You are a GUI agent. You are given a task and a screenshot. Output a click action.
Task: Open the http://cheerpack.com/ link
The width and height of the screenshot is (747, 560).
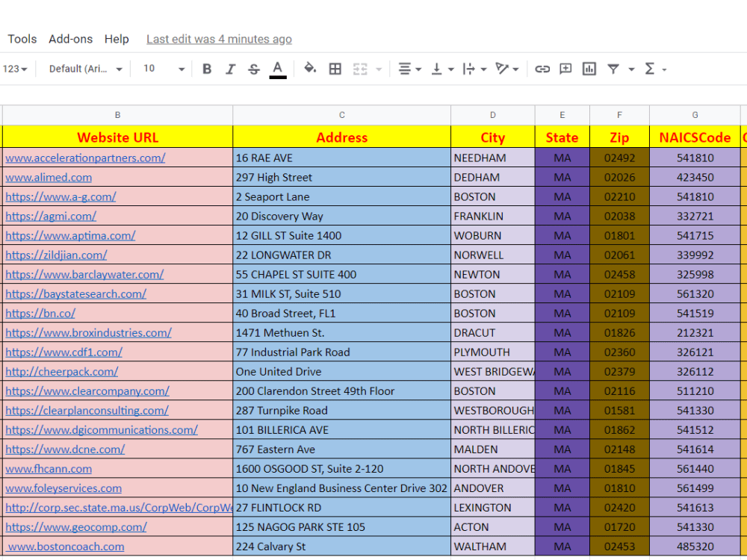(x=62, y=371)
